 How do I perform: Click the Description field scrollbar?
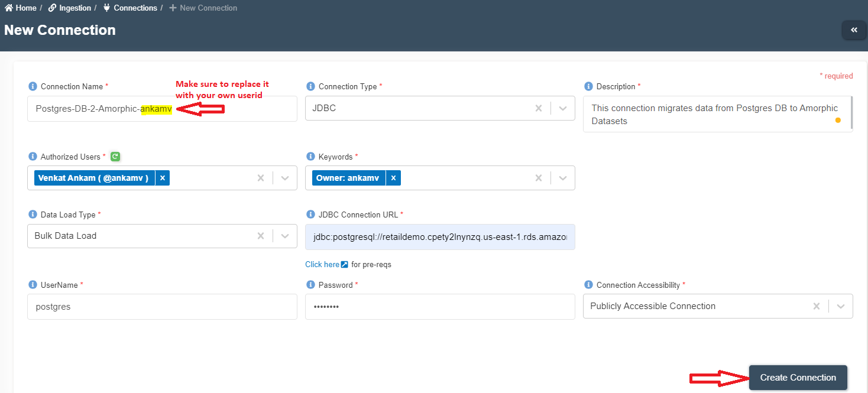(x=851, y=112)
